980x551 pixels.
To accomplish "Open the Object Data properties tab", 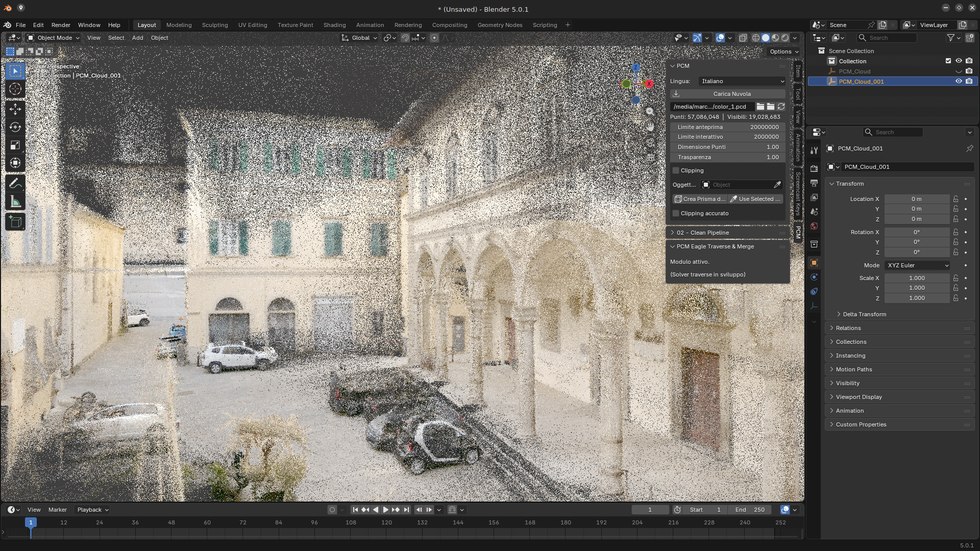I will [x=814, y=306].
